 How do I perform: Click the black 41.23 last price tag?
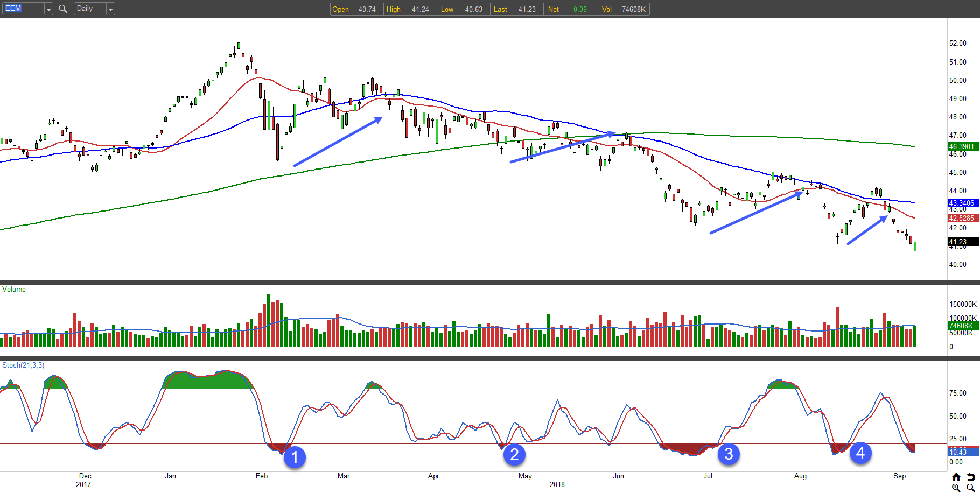pyautogui.click(x=962, y=242)
